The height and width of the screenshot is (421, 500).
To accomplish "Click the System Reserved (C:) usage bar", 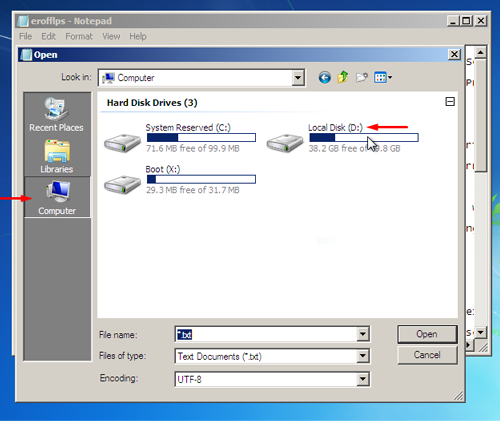I will pos(201,138).
